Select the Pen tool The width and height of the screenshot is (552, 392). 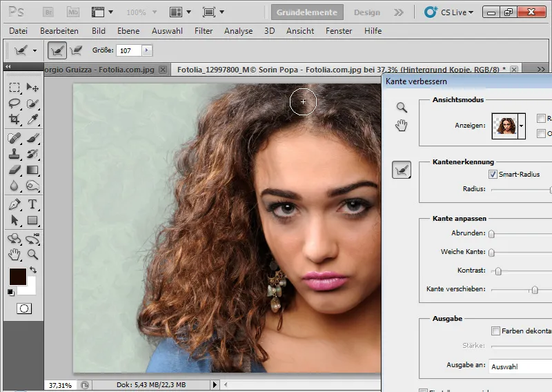coord(14,204)
